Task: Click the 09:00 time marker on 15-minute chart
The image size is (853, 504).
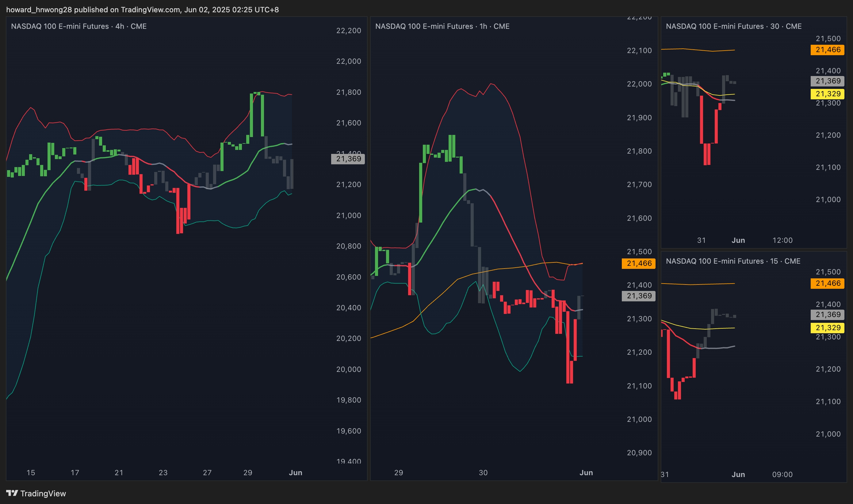Action: (782, 475)
